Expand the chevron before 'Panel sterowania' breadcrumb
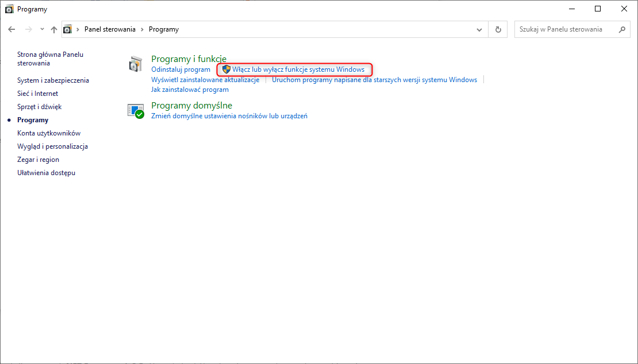This screenshot has height=364, width=638. point(78,29)
